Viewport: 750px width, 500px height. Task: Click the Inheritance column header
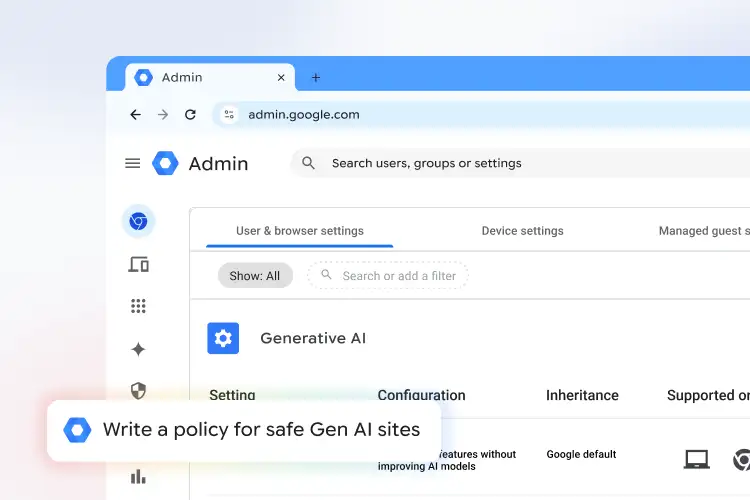pyautogui.click(x=582, y=395)
